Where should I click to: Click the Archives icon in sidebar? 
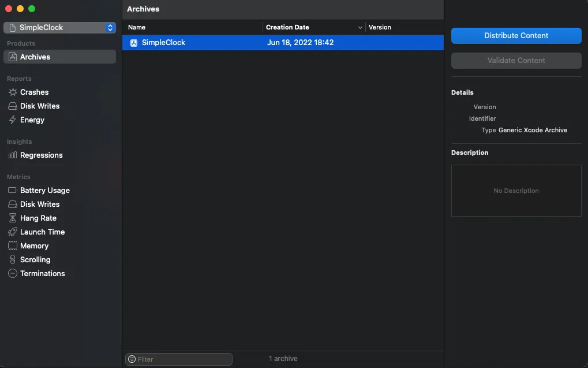[x=13, y=57]
